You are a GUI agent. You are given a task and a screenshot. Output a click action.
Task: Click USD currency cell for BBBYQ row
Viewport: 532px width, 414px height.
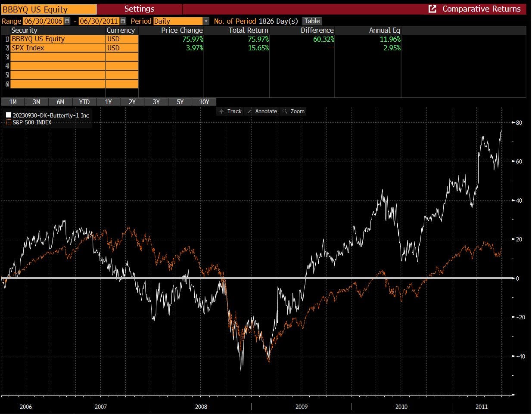[122, 39]
